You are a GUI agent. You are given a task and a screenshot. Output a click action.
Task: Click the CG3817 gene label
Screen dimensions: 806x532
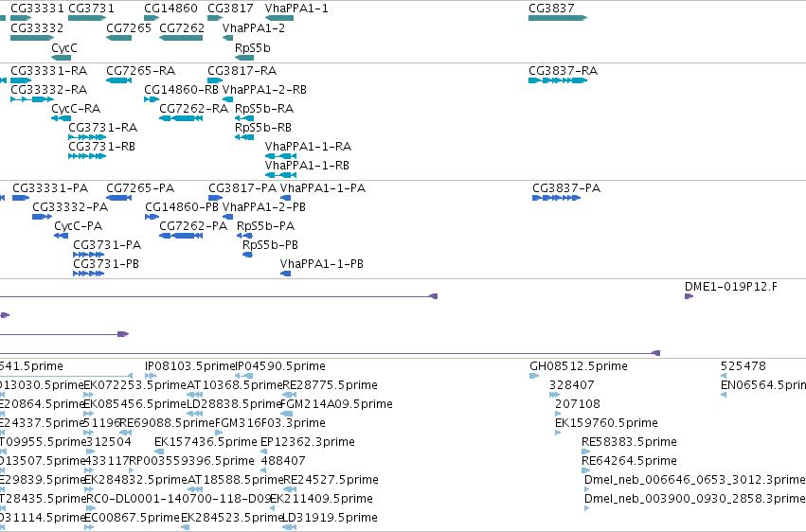coord(230,9)
